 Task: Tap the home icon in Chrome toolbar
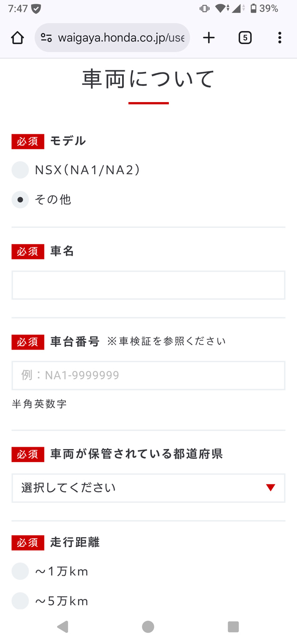pos(17,38)
